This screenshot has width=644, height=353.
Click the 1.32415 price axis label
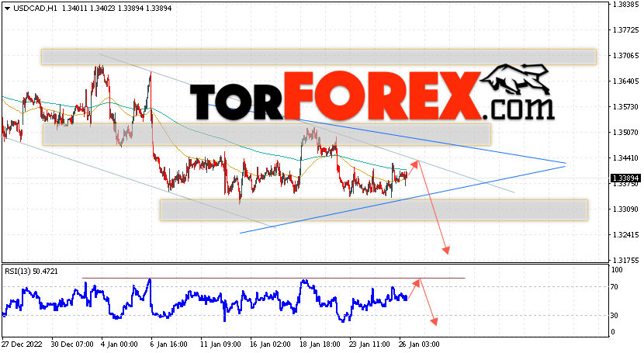[625, 235]
